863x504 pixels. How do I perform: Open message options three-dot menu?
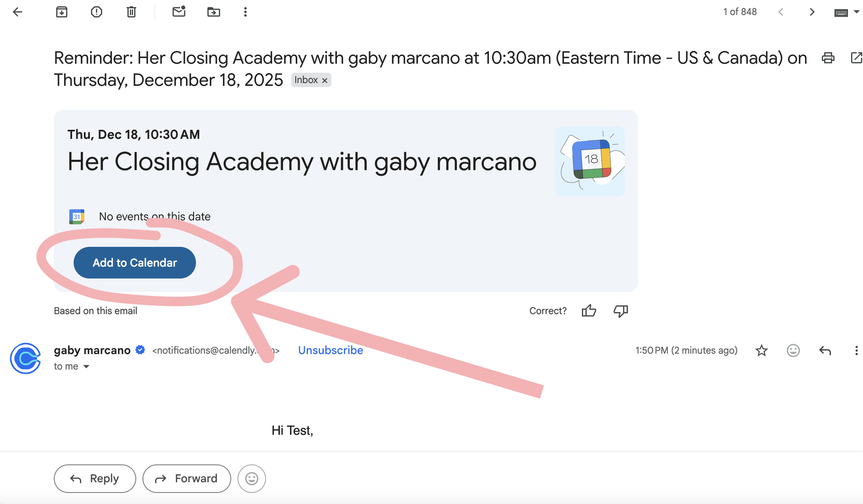coord(856,351)
